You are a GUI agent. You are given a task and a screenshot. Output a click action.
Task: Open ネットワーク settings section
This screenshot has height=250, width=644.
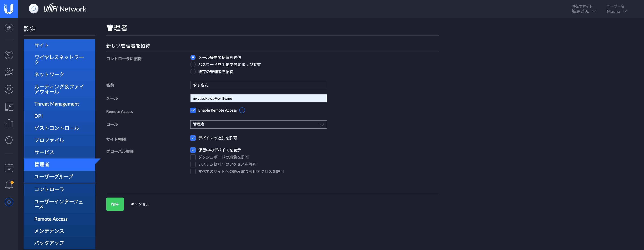(59, 74)
